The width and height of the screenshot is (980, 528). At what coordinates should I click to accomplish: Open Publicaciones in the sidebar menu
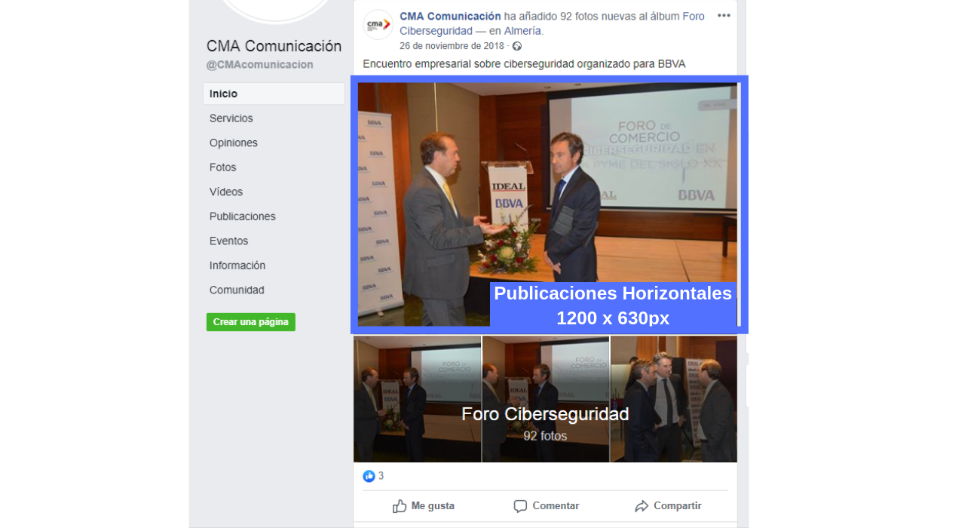coord(243,216)
